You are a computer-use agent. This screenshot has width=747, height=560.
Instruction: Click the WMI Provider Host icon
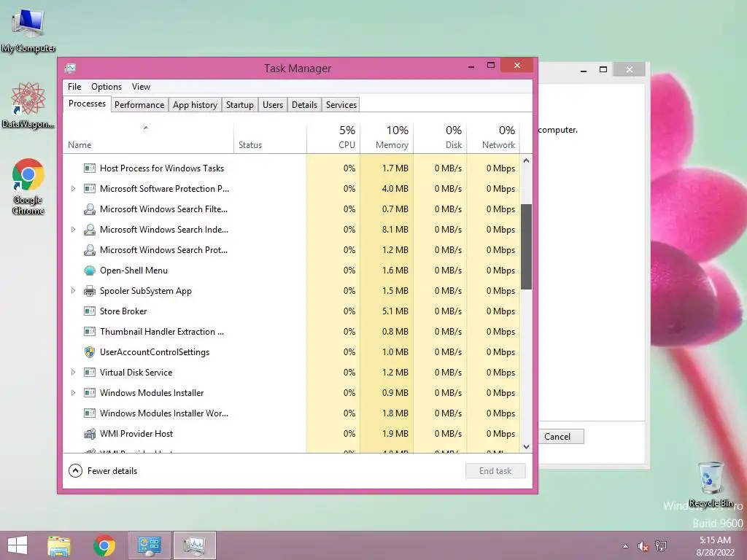(x=90, y=434)
